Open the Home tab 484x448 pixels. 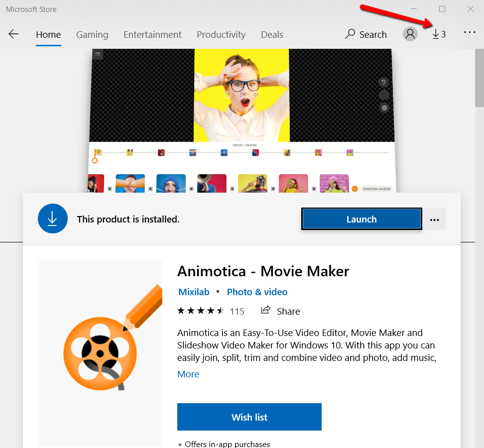pyautogui.click(x=48, y=34)
